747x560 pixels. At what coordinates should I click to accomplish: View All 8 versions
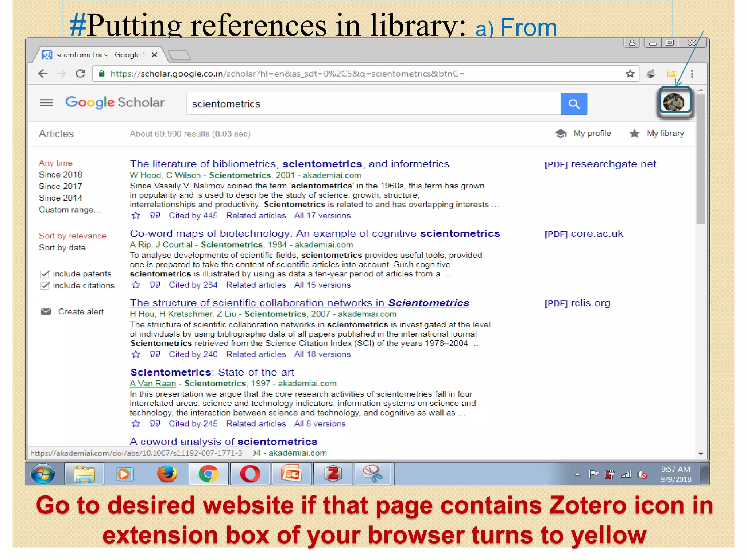(x=320, y=424)
